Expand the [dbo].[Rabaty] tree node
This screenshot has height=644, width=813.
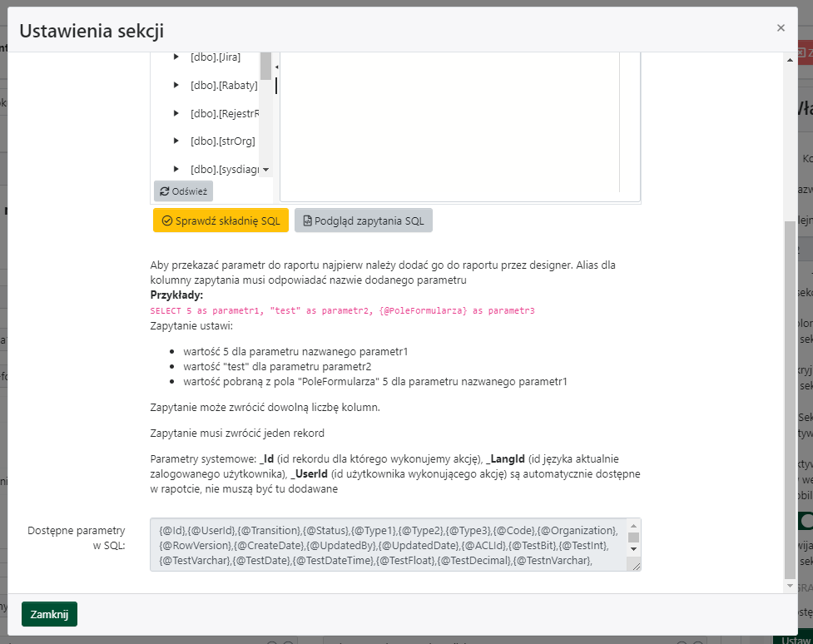[x=176, y=85]
